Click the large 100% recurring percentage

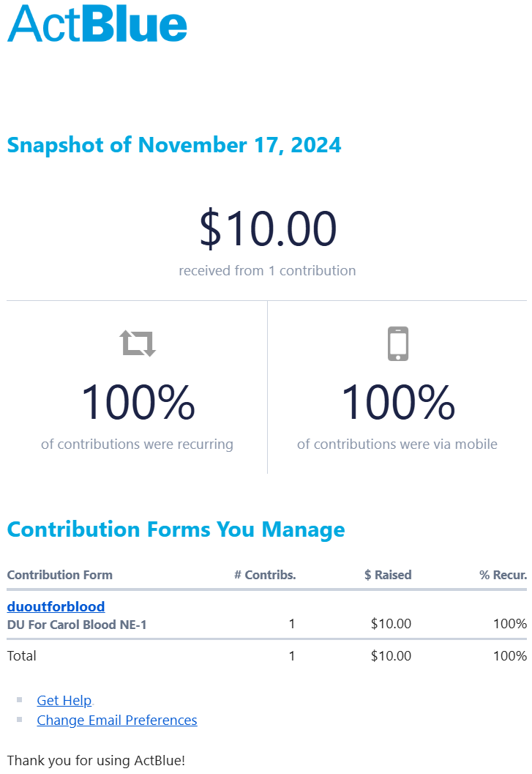[138, 403]
